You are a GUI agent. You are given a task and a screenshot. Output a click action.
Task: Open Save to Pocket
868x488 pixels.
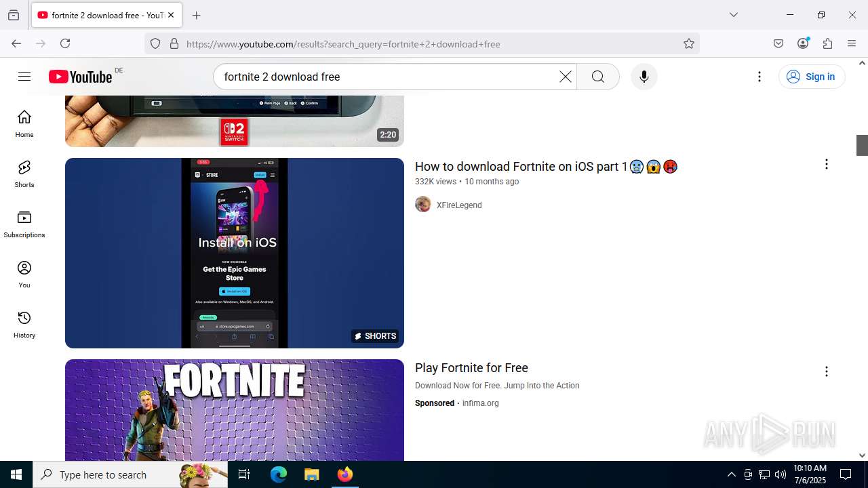[x=778, y=43]
